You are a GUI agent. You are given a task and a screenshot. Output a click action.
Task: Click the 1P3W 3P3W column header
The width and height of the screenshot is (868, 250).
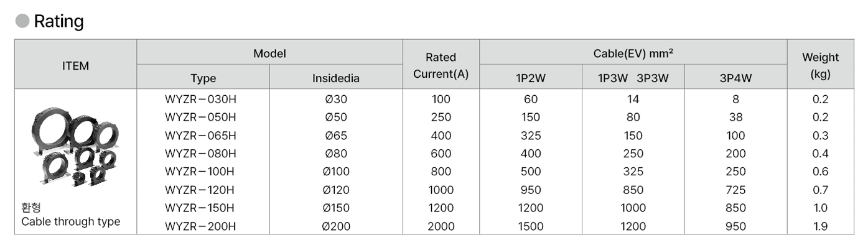[633, 78]
